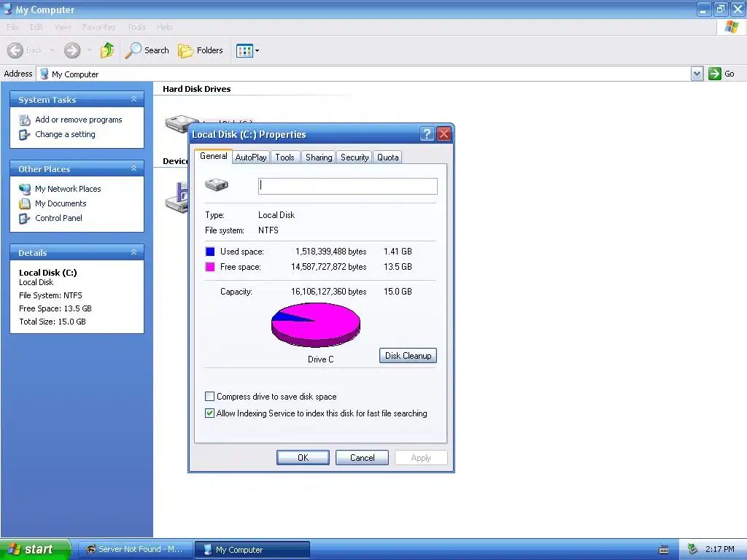Click Change a setting link

pyautogui.click(x=65, y=134)
